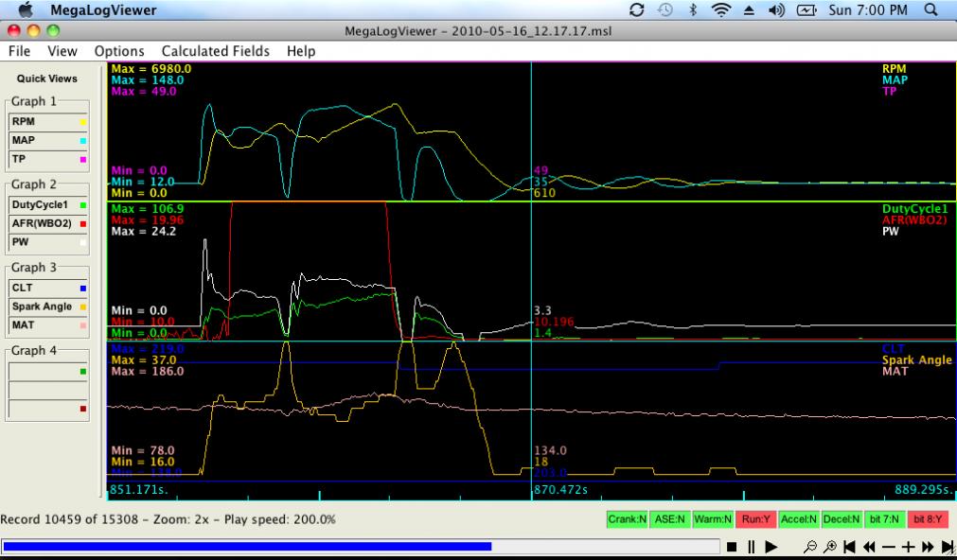The image size is (957, 560).
Task: Jump to the beginning of the log
Action: (x=850, y=547)
